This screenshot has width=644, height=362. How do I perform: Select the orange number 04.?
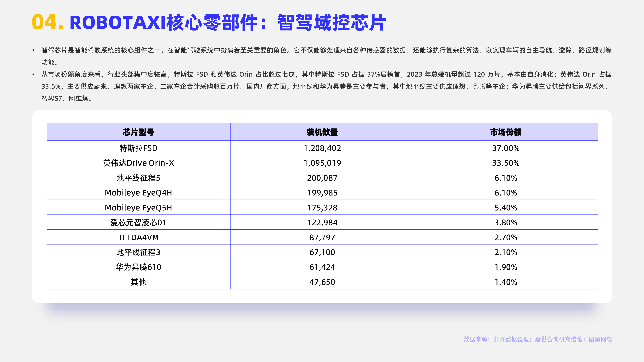pos(47,22)
